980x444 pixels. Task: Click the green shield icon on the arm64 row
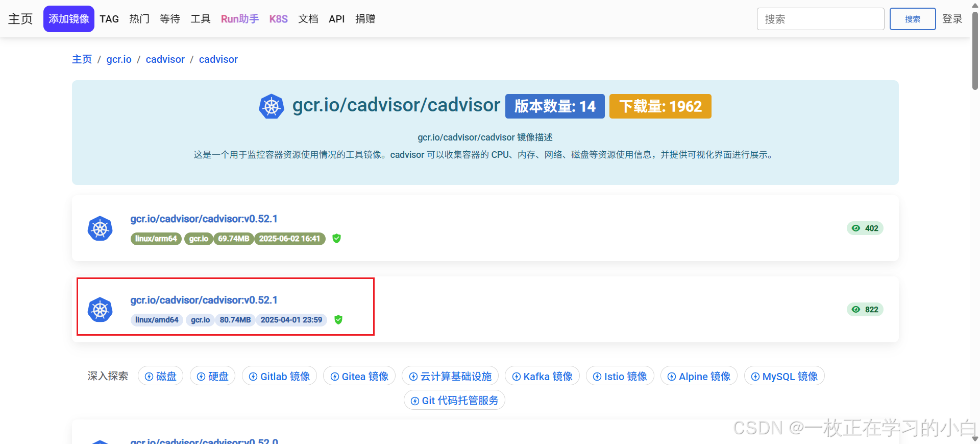point(336,238)
